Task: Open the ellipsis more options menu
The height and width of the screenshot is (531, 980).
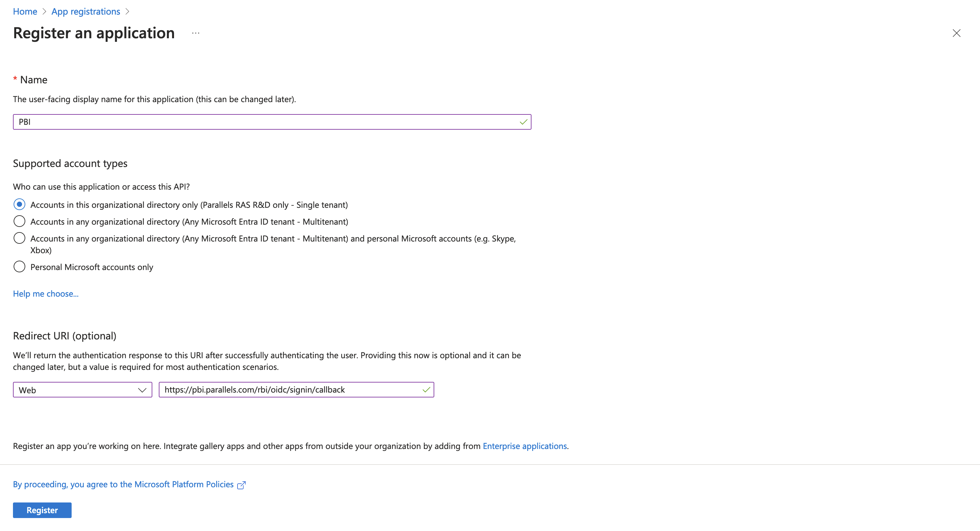Action: 195,33
